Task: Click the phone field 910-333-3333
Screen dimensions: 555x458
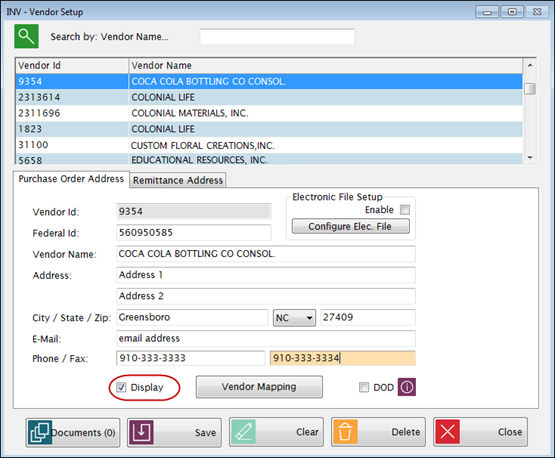Action: click(190, 358)
